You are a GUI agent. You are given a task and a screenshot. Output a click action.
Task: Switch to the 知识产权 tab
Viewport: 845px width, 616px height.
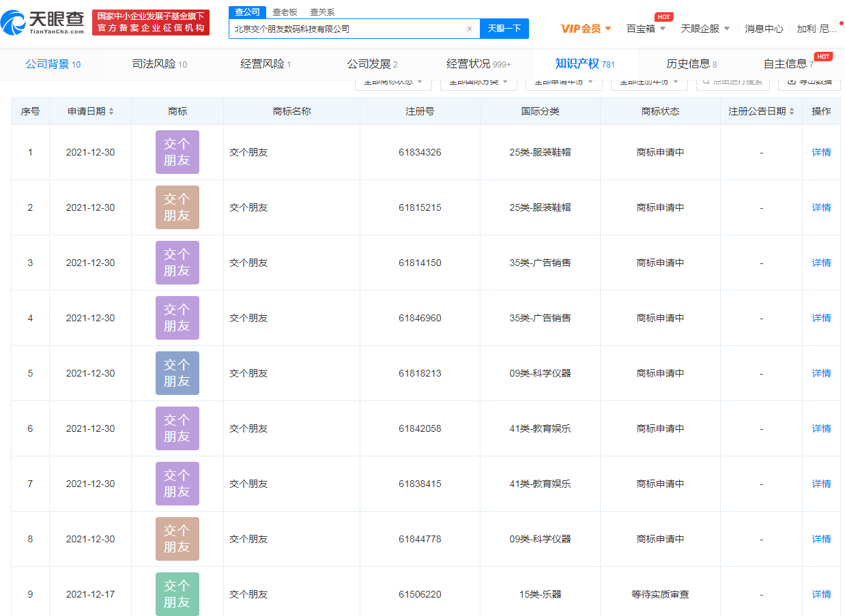click(x=585, y=64)
